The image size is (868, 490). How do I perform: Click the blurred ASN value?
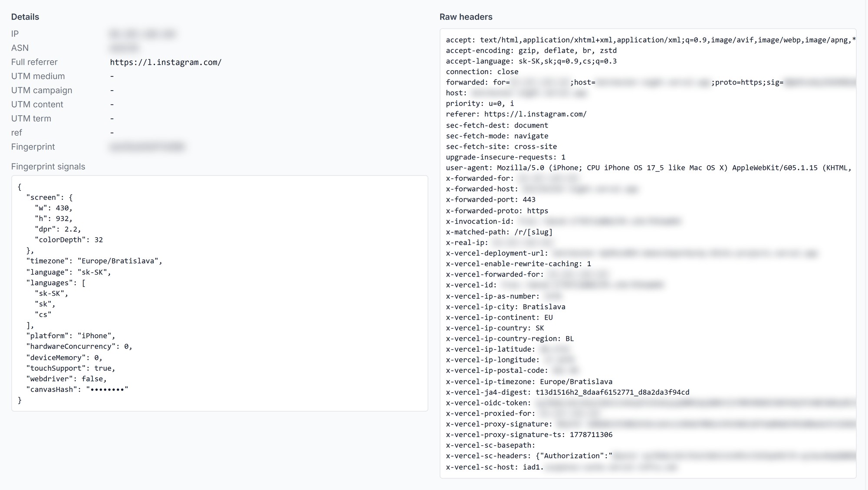coord(125,48)
